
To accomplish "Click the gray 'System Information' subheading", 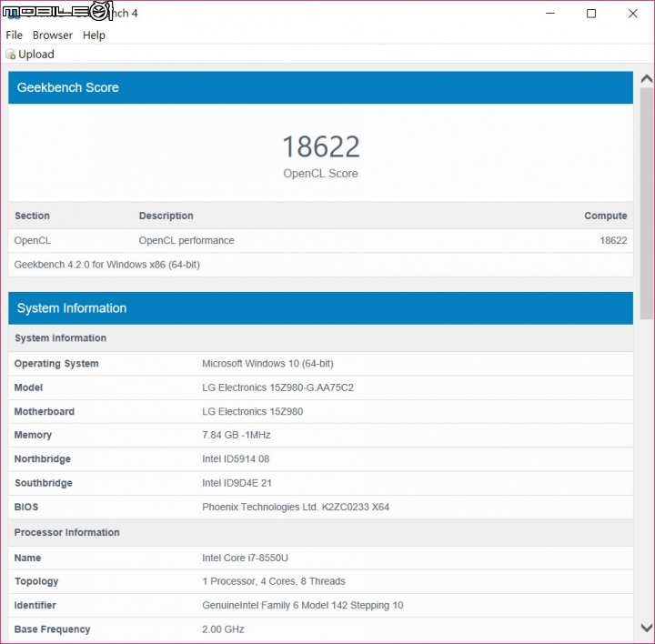I will (61, 337).
